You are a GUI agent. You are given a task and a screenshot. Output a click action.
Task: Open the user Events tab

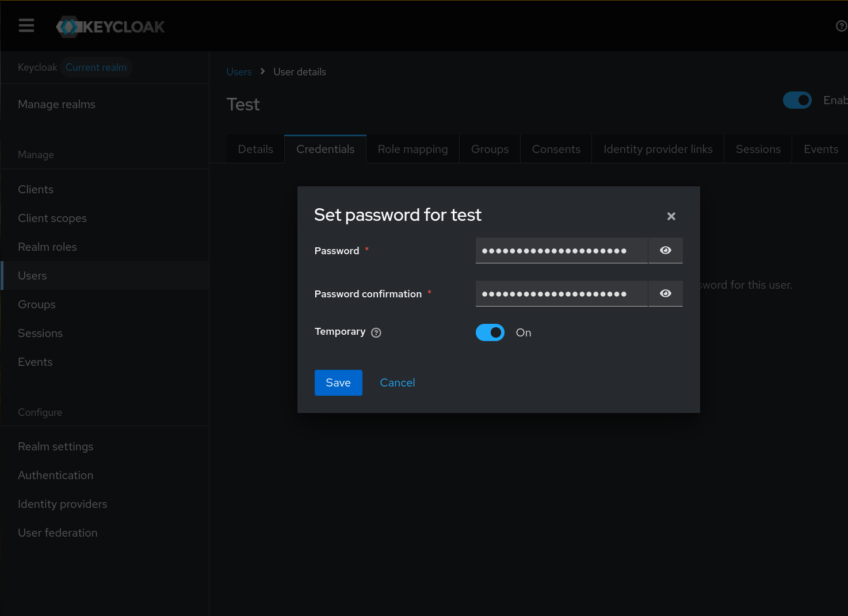pyautogui.click(x=821, y=149)
